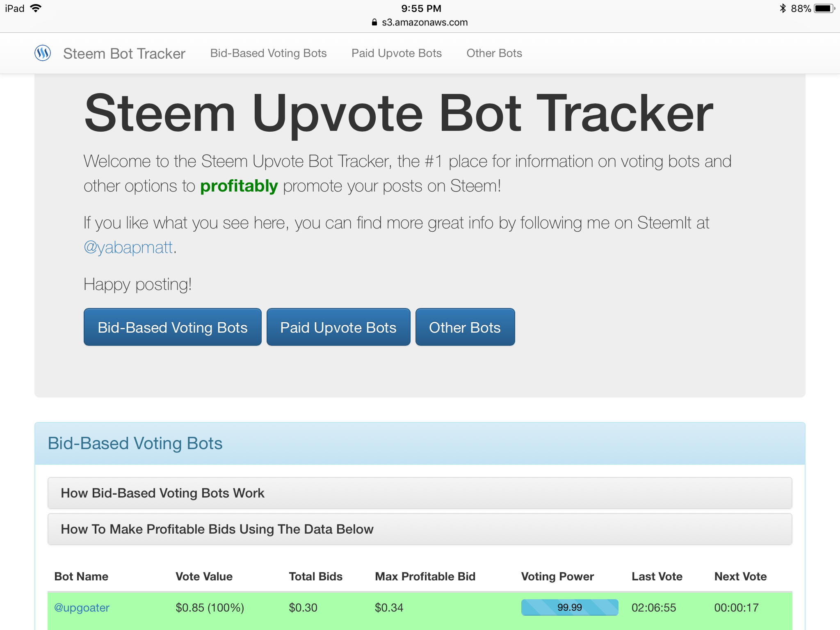Tap the Bluetooth status icon
Viewport: 840px width, 630px height.
coord(783,8)
